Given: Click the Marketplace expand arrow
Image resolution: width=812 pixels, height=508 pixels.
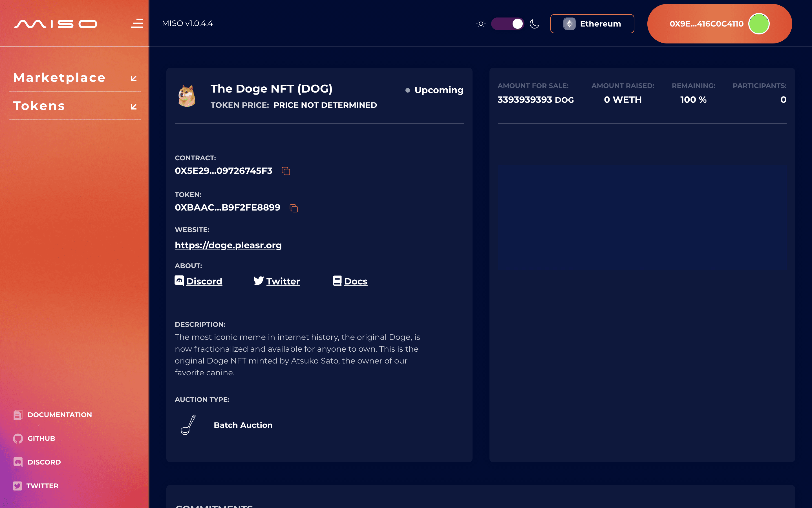Looking at the screenshot, I should click(x=134, y=78).
